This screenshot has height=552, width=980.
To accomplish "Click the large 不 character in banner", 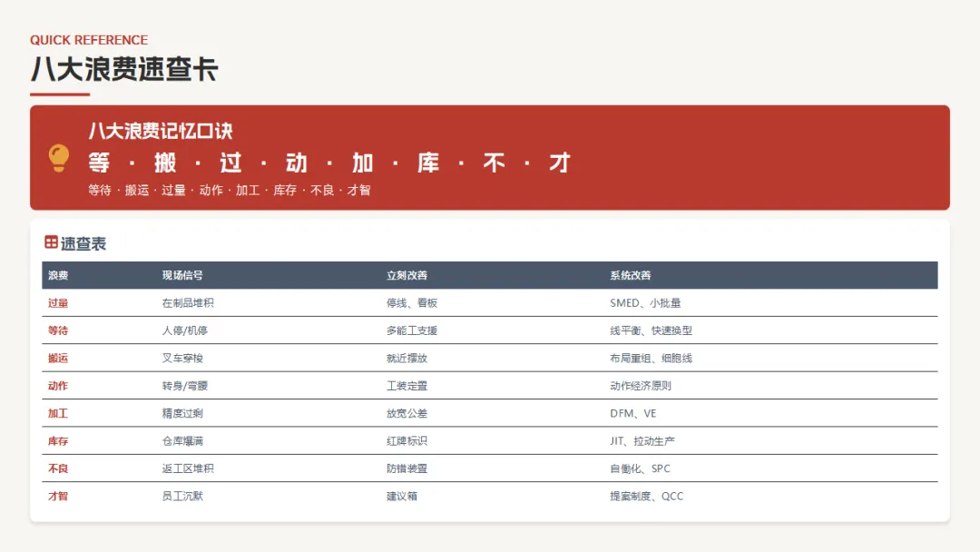I will 494,163.
